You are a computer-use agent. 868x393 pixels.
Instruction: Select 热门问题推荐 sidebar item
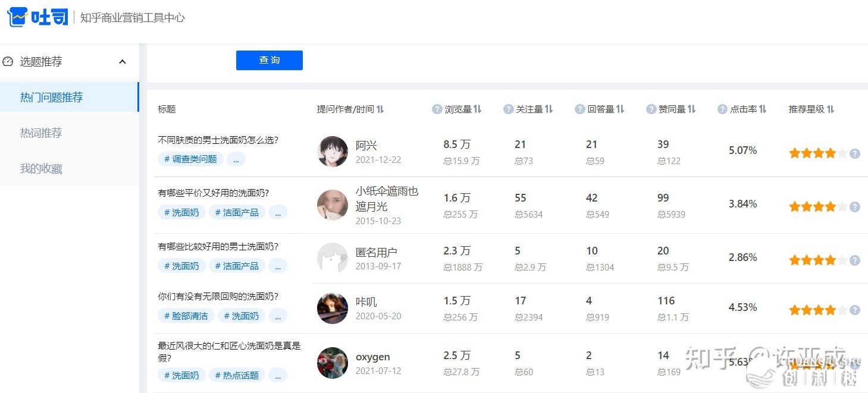point(52,98)
